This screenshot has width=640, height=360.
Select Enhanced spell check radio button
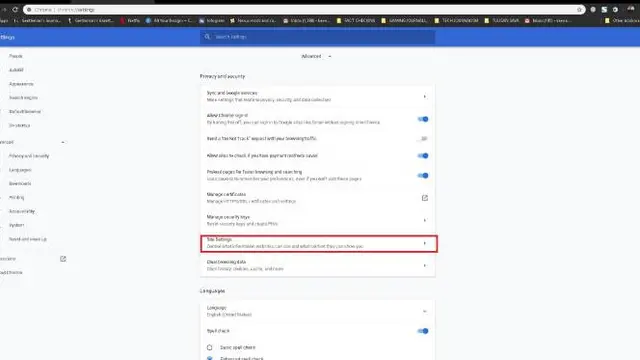pyautogui.click(x=209, y=358)
